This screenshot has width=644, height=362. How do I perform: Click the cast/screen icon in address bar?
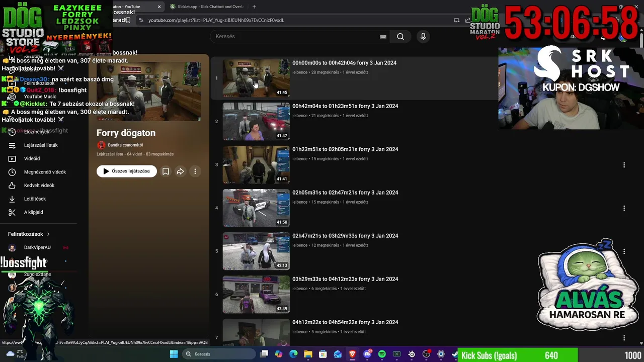click(456, 20)
